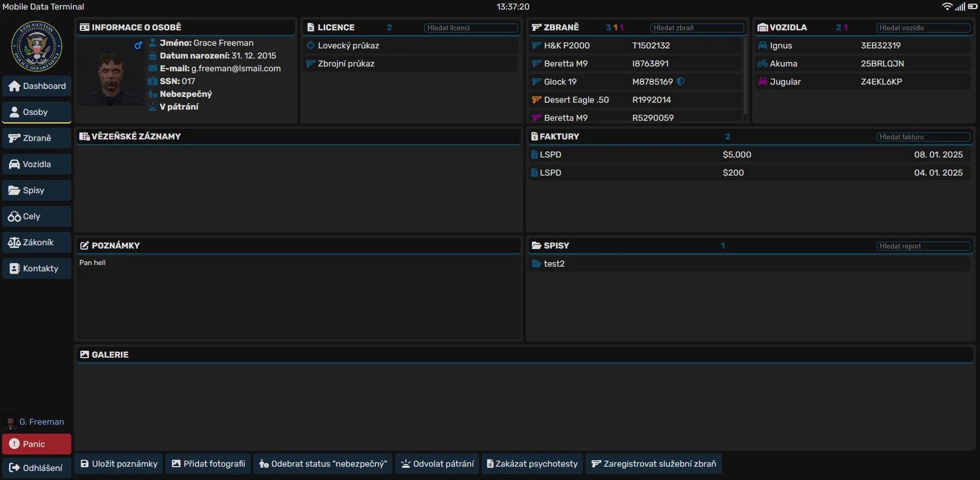The width and height of the screenshot is (980, 480).
Task: Click the male gender symbol icon
Action: pos(138,46)
